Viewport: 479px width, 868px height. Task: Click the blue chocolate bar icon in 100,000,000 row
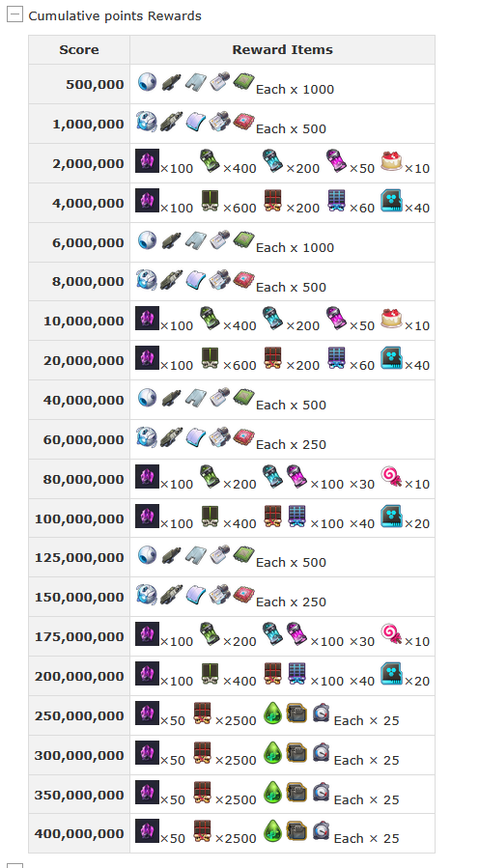[x=297, y=516]
